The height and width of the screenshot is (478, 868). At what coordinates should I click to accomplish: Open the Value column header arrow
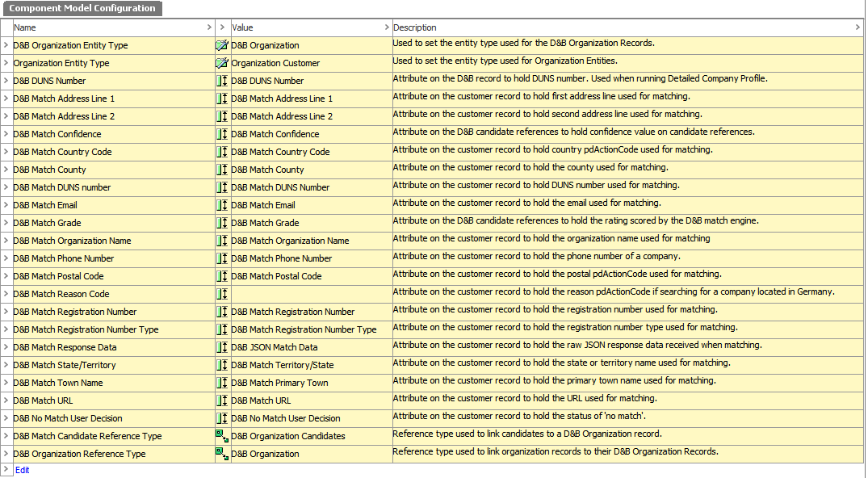pyautogui.click(x=386, y=27)
